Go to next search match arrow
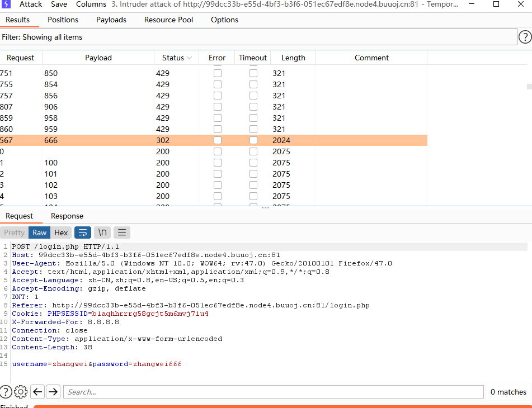The image size is (532, 408). click(x=53, y=392)
